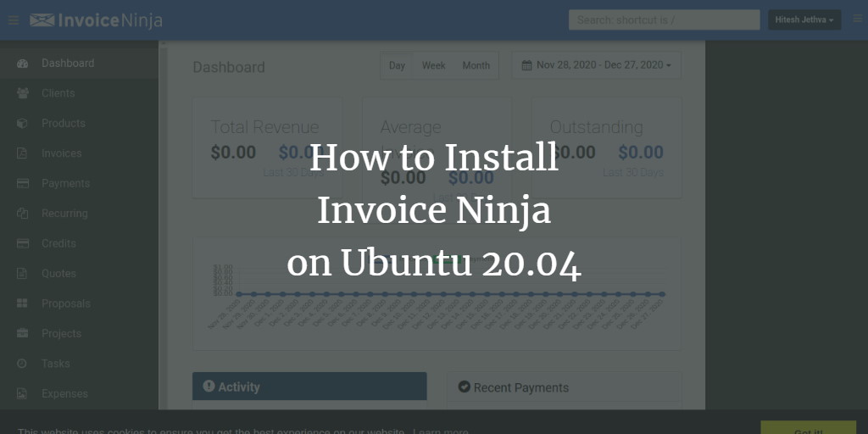
Task: Click the Outstanding heading
Action: [x=596, y=127]
